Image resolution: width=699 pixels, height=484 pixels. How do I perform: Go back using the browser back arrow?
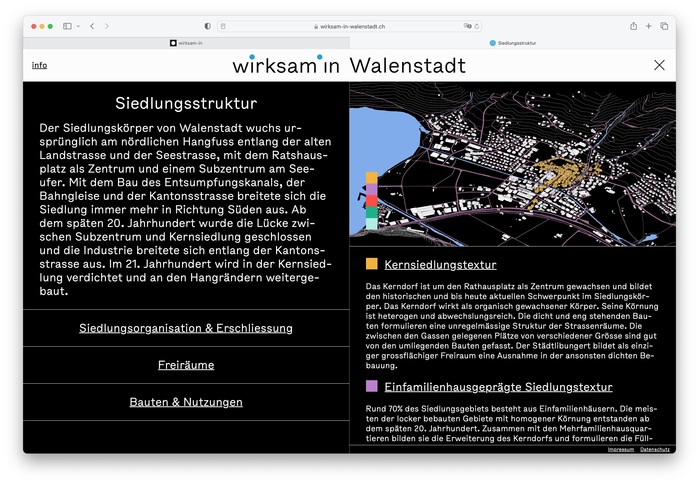click(92, 26)
